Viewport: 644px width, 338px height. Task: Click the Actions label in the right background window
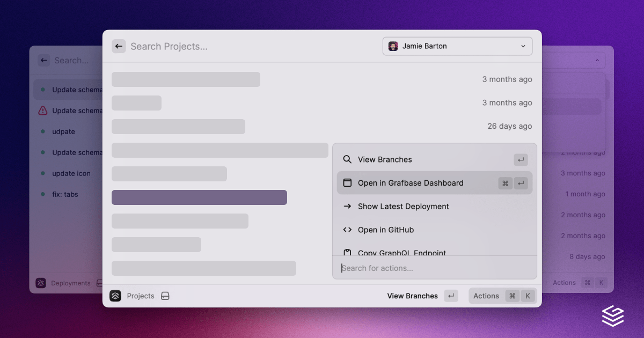coord(564,283)
